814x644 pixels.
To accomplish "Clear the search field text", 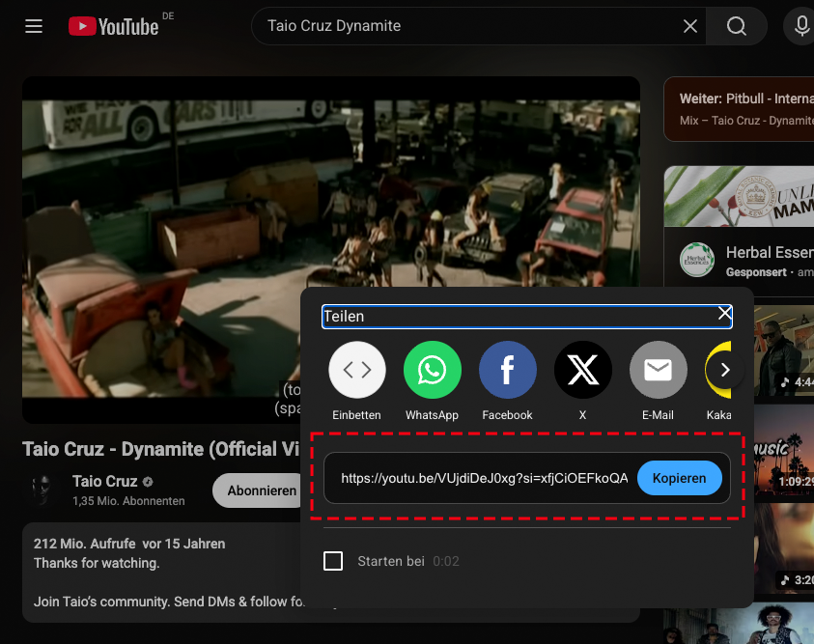I will [690, 26].
